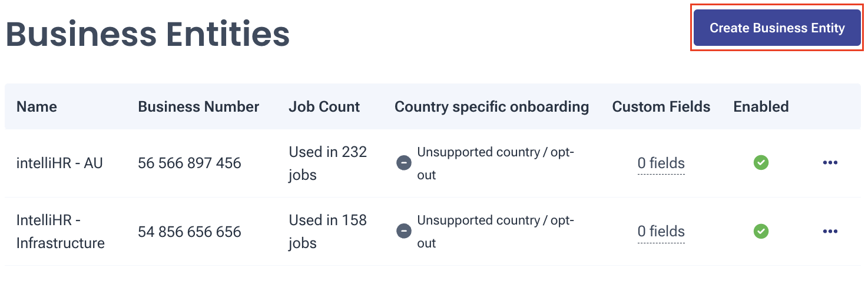The image size is (868, 281).
Task: Sort by the Name column header
Action: [x=37, y=106]
